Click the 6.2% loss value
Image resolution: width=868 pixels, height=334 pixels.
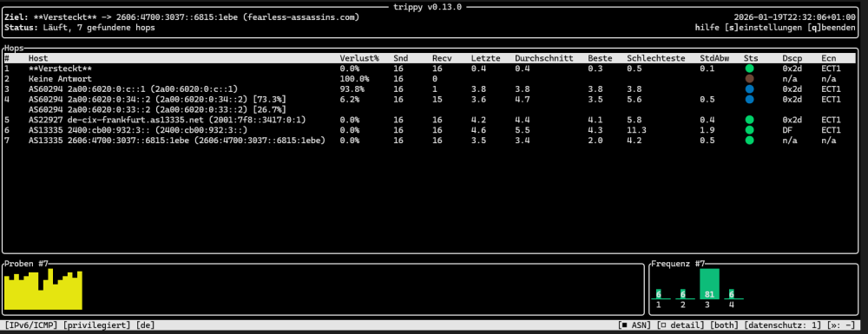click(x=349, y=100)
